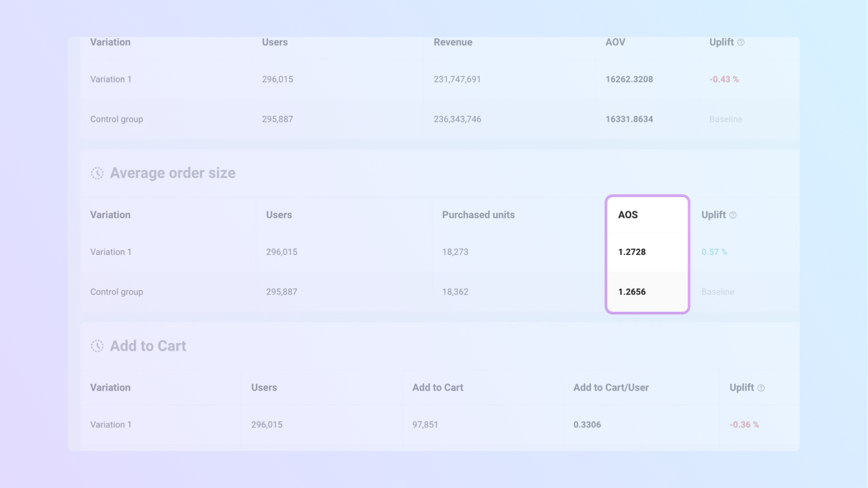This screenshot has width=868, height=488.
Task: Click Control group in Average order size table
Action: pyautogui.click(x=117, y=292)
